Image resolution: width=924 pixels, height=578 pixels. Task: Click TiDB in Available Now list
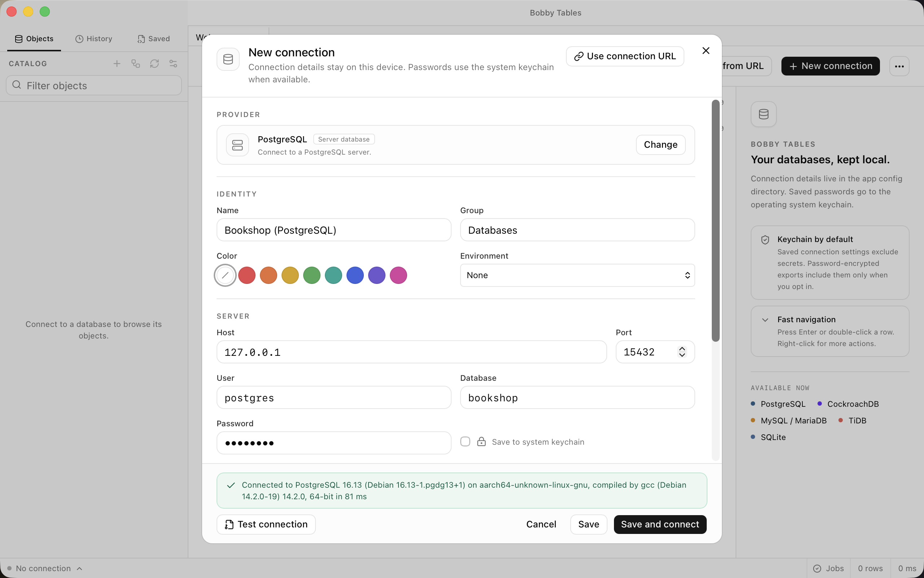(x=857, y=420)
